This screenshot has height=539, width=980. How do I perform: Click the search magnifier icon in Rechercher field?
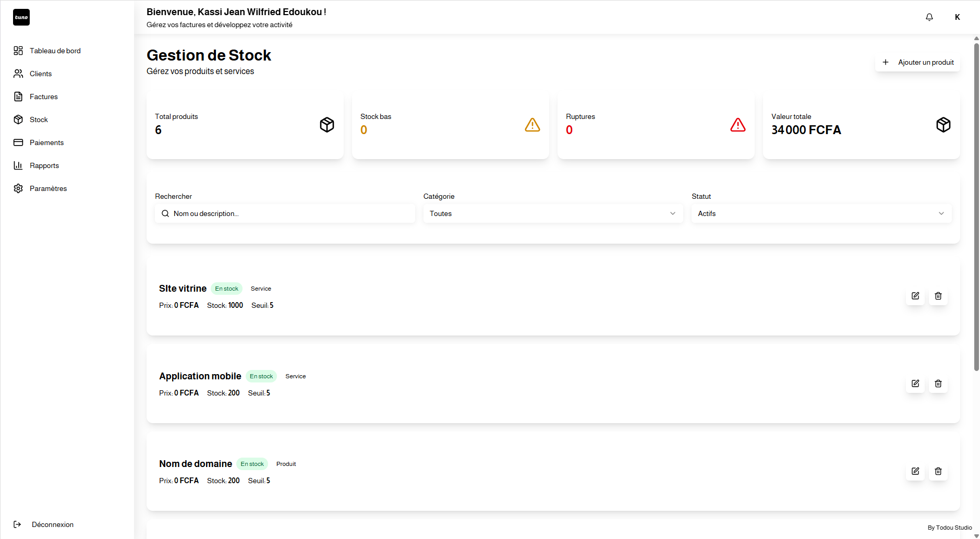click(165, 213)
